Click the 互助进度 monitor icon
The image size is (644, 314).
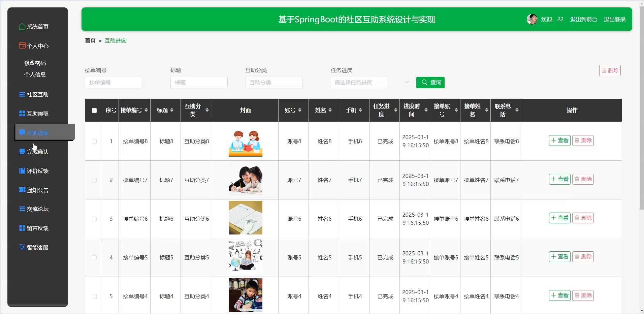(22, 132)
